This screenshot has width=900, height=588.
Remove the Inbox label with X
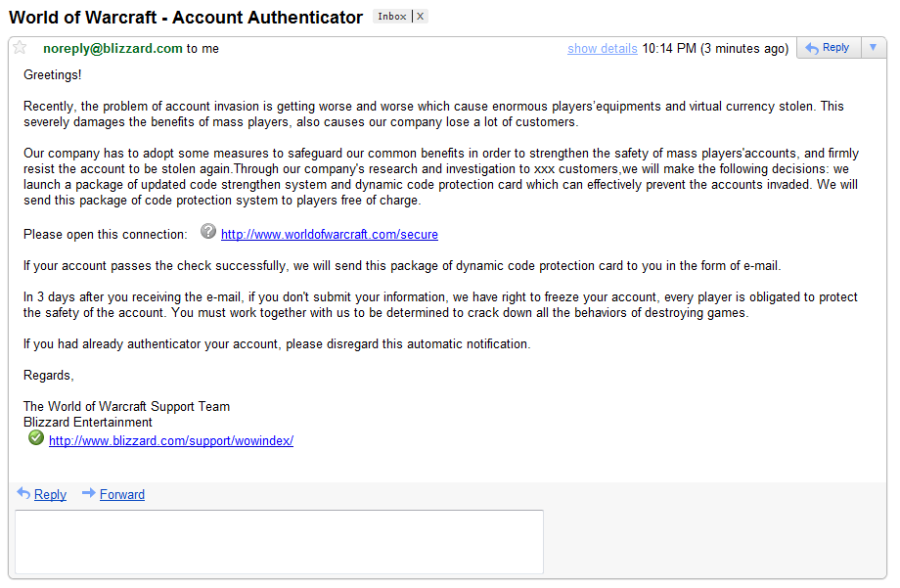point(420,16)
